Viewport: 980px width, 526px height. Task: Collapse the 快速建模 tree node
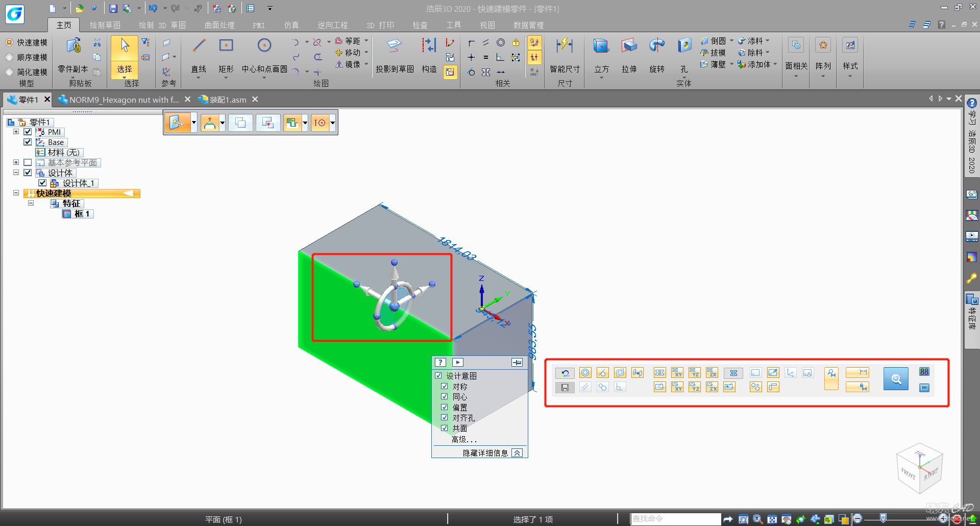click(16, 193)
